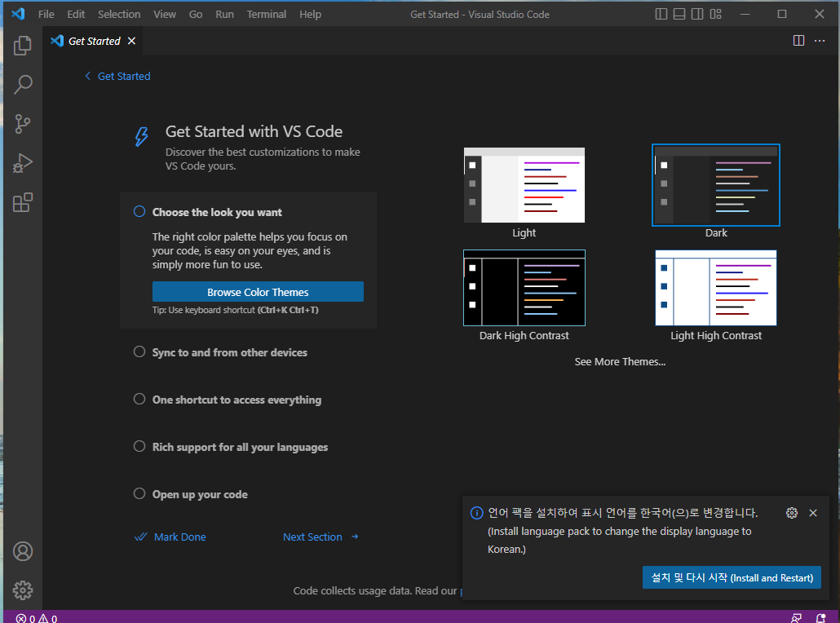Open the Extensions view
This screenshot has width=840, height=623.
coord(23,202)
